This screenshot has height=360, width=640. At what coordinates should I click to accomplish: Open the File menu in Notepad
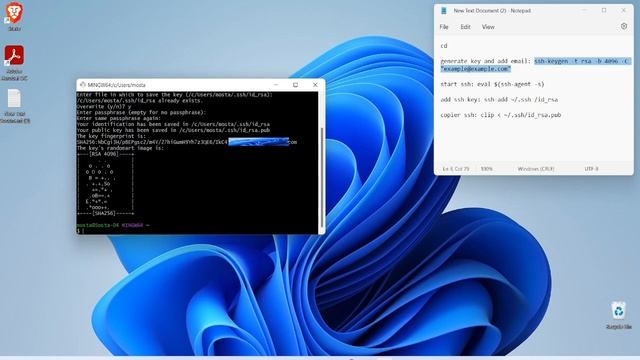pyautogui.click(x=444, y=27)
